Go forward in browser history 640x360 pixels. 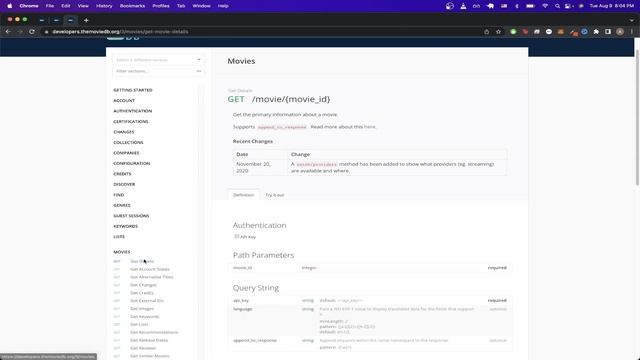(x=20, y=31)
